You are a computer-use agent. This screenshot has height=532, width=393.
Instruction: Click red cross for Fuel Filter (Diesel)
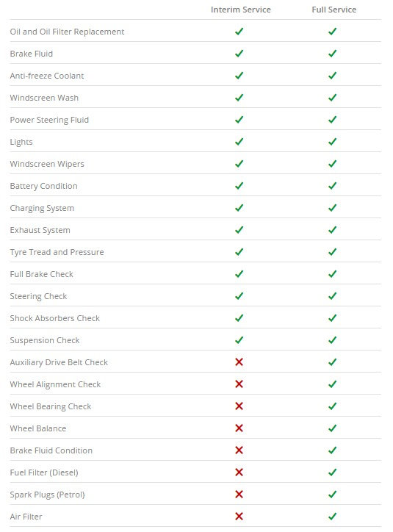pos(239,472)
